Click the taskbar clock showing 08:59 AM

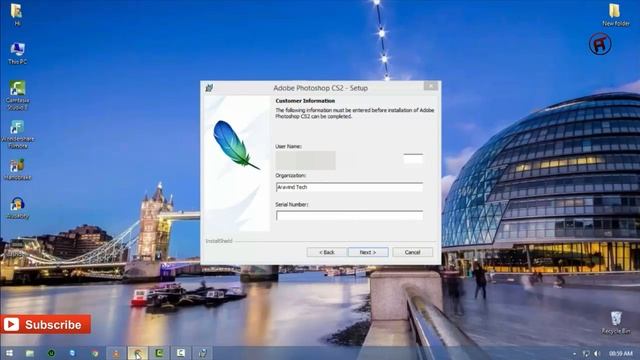click(x=620, y=353)
